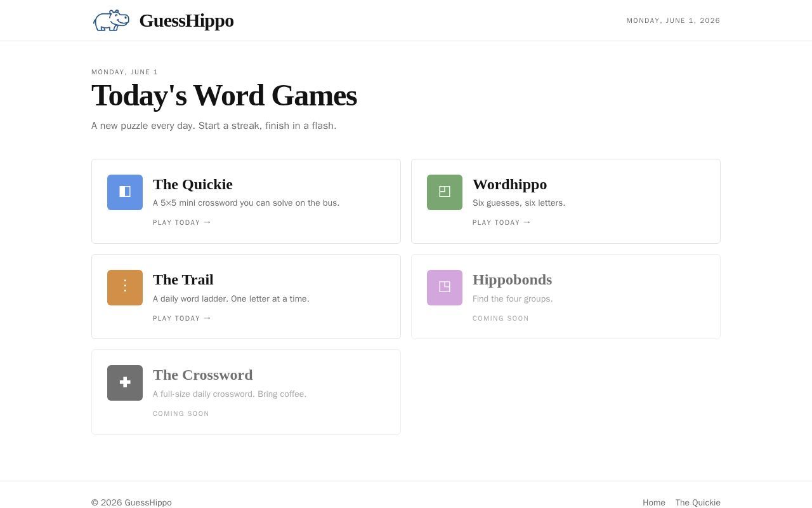Open the blue Quickie crossword icon
This screenshot has width=812, height=508.
point(125,192)
